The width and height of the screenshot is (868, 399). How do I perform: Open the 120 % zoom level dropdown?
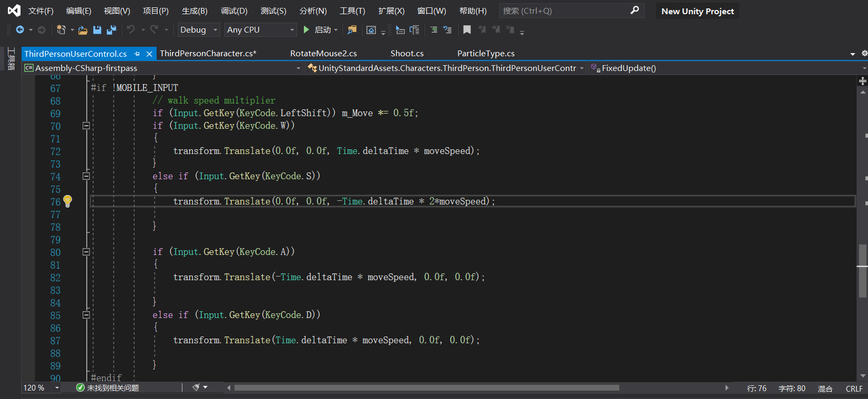[x=41, y=388]
